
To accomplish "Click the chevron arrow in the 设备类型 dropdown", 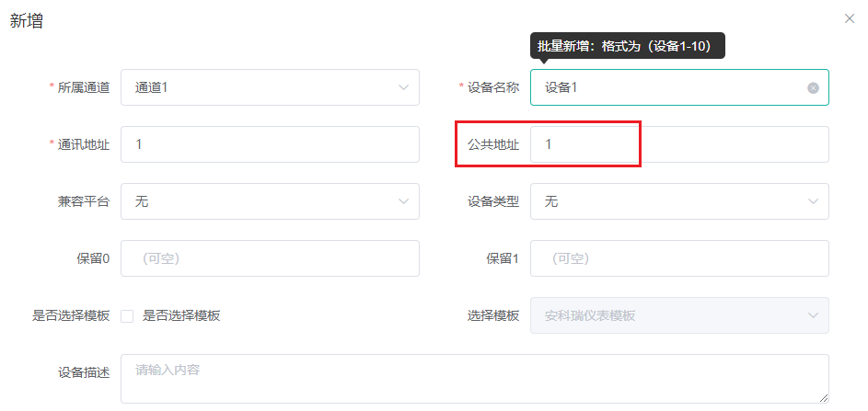I will pyautogui.click(x=813, y=201).
